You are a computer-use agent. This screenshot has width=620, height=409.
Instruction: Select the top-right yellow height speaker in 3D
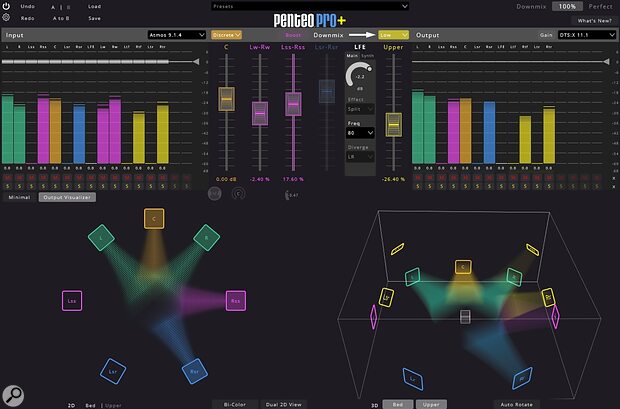pos(532,250)
